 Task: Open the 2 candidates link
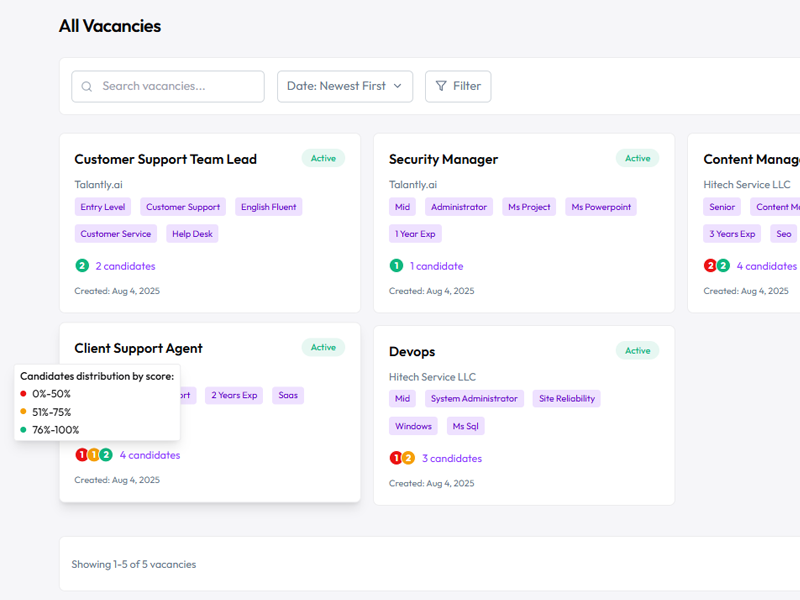point(125,266)
